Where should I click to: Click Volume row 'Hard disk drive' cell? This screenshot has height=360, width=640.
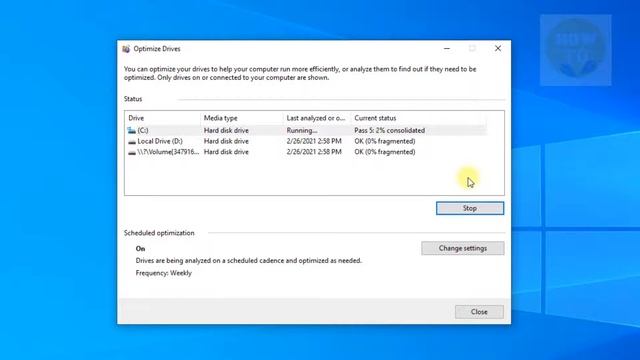(226, 152)
